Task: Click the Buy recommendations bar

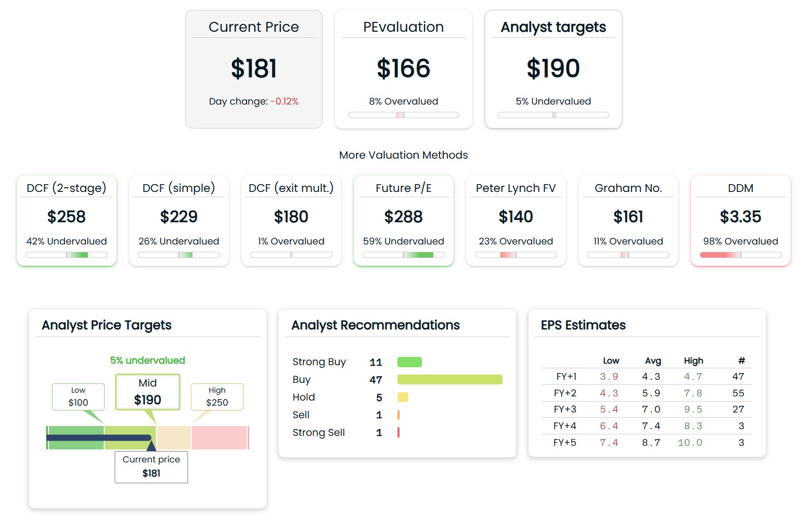Action: click(449, 380)
